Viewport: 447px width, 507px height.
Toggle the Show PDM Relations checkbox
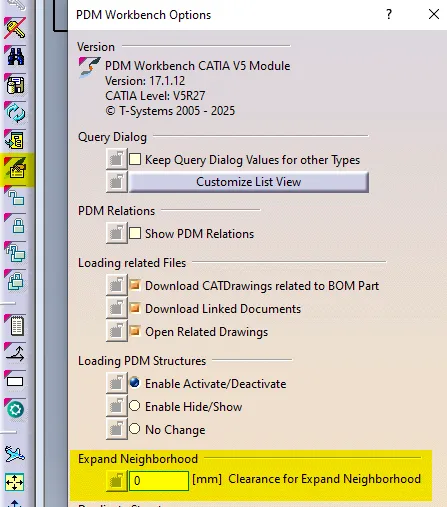click(x=135, y=233)
